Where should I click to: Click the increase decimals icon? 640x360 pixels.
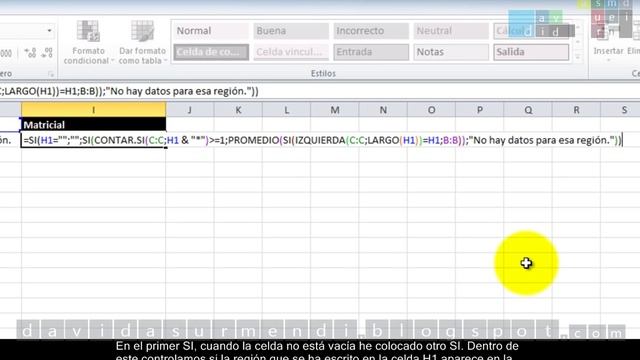pyautogui.click(x=30, y=53)
